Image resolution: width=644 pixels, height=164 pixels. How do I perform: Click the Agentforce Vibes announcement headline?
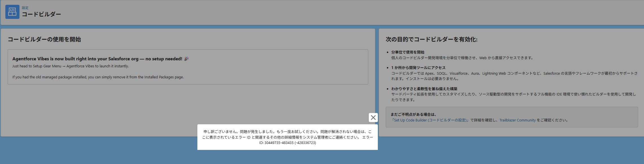pos(97,59)
